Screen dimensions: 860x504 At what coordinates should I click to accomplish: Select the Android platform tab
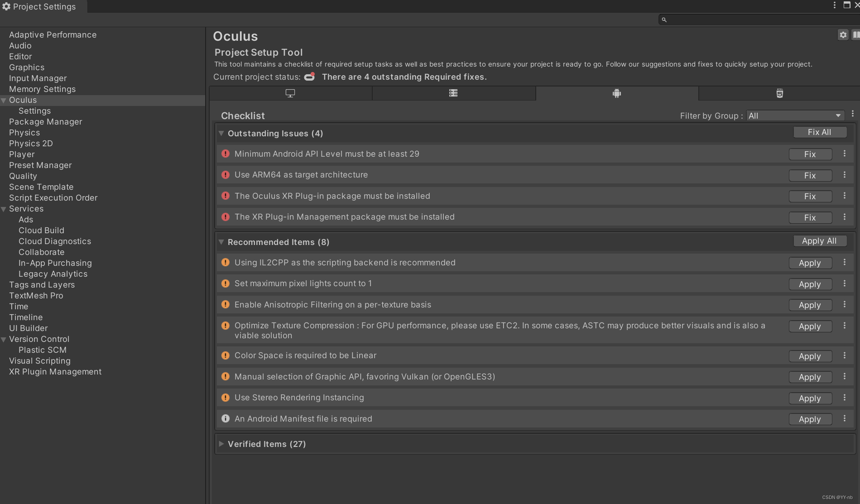(x=617, y=93)
